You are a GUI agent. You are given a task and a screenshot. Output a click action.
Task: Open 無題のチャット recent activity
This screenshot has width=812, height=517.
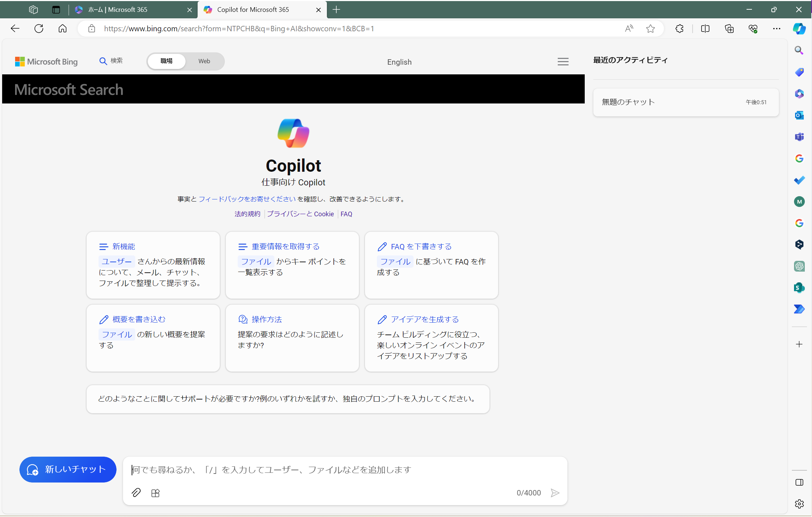(686, 102)
